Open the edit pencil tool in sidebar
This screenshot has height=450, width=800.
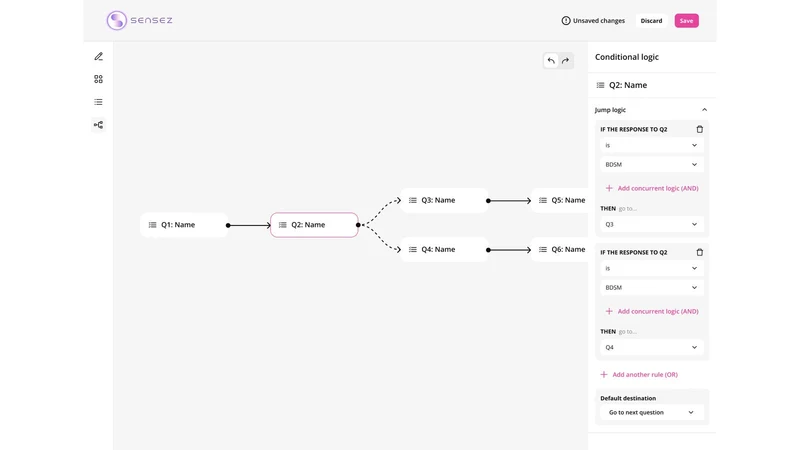[98, 57]
